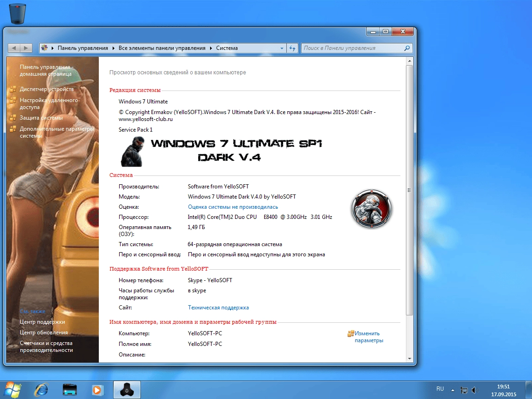Click the scrollbar down arrow
This screenshot has height=399, width=532.
point(410,359)
